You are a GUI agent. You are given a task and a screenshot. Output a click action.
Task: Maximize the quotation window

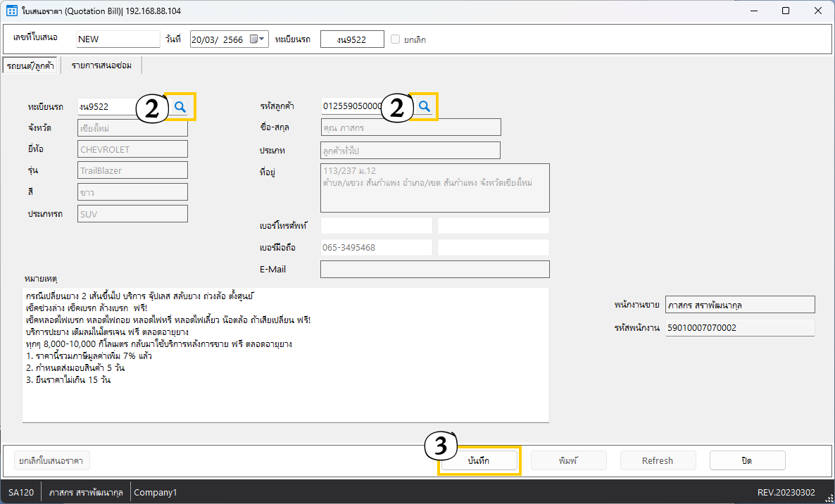(x=786, y=11)
